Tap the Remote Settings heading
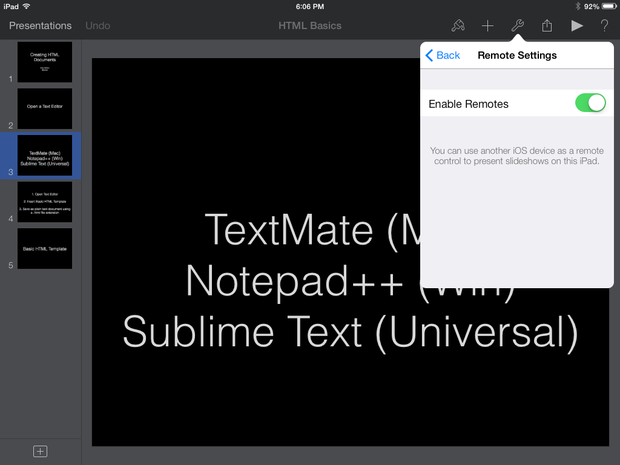The image size is (620, 465). [517, 55]
